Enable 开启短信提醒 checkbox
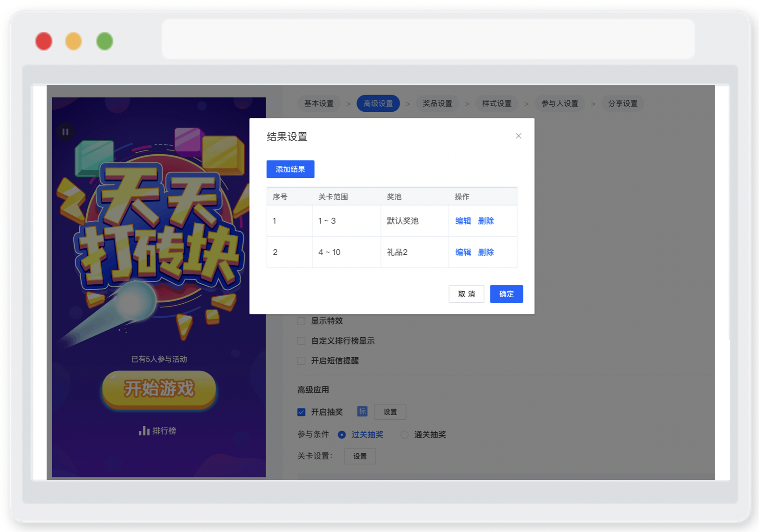Screen dimensions: 759x532 point(302,361)
